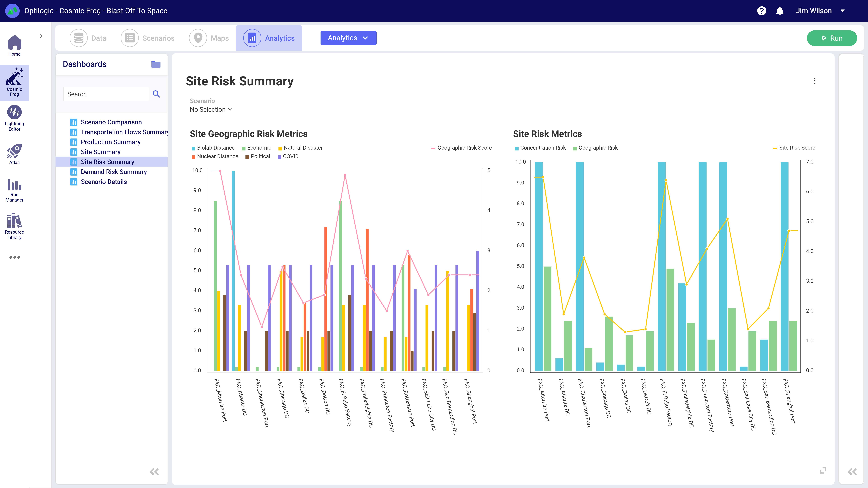The height and width of the screenshot is (488, 868).
Task: Click the dashboard Search input field
Action: (106, 94)
